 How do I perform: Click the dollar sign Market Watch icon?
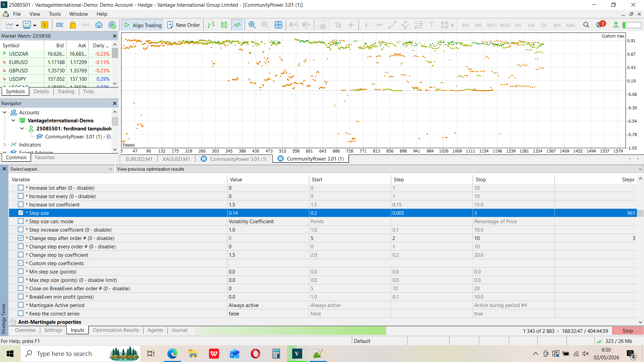tap(45, 25)
